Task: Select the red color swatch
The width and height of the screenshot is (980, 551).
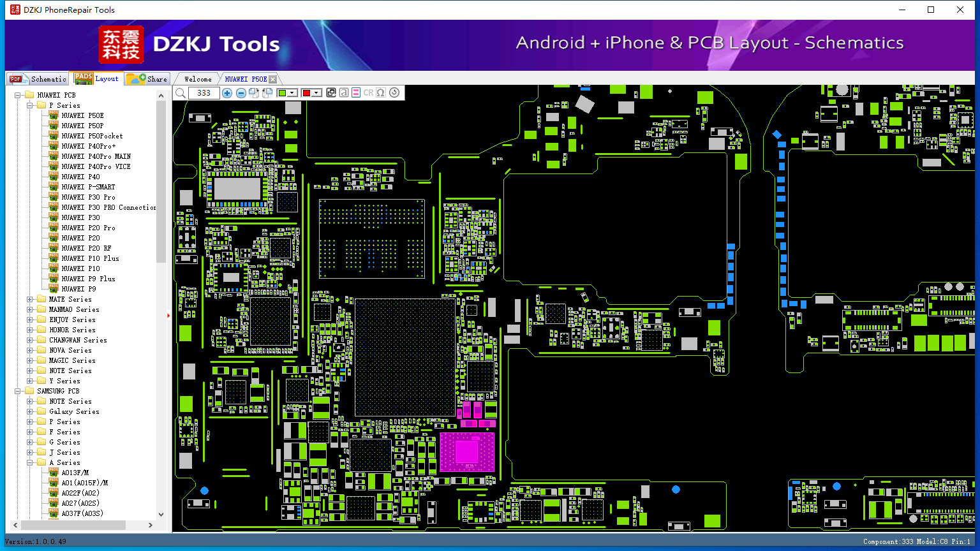Action: click(306, 93)
